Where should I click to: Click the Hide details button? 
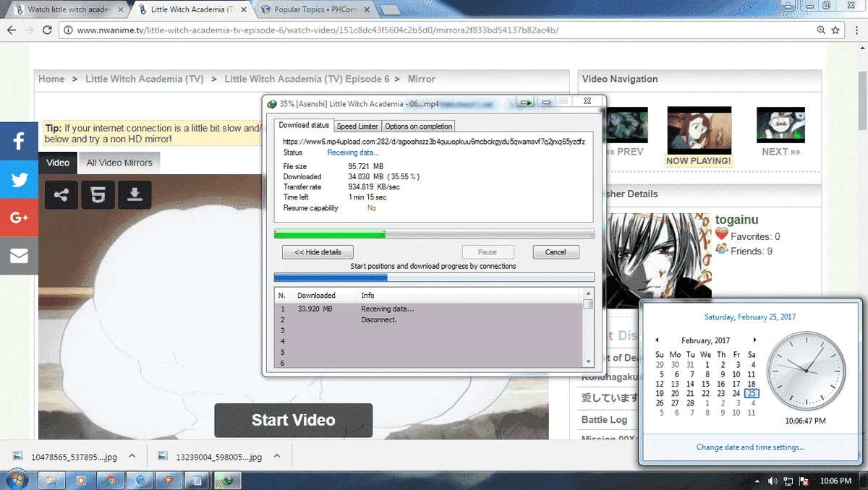coord(318,252)
